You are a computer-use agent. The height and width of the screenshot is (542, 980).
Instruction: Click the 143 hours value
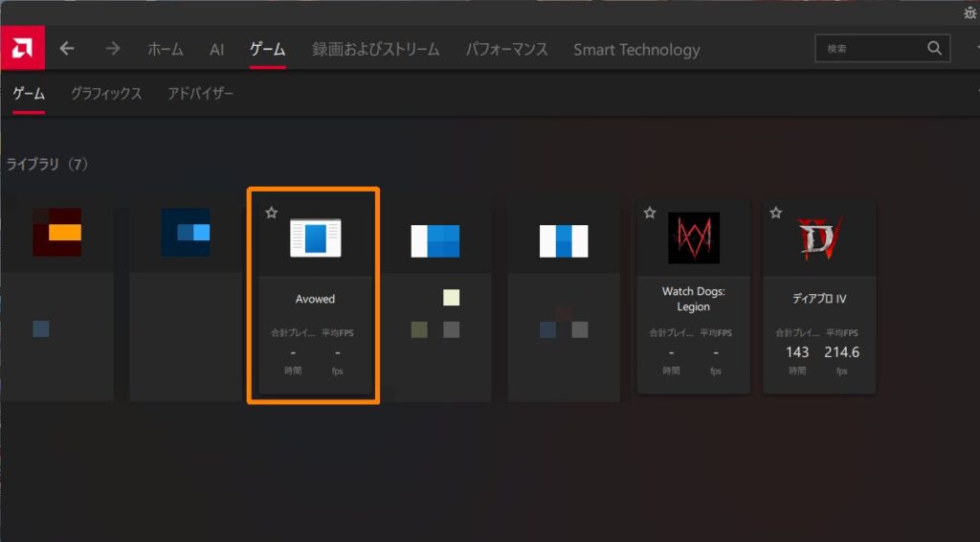(x=797, y=352)
